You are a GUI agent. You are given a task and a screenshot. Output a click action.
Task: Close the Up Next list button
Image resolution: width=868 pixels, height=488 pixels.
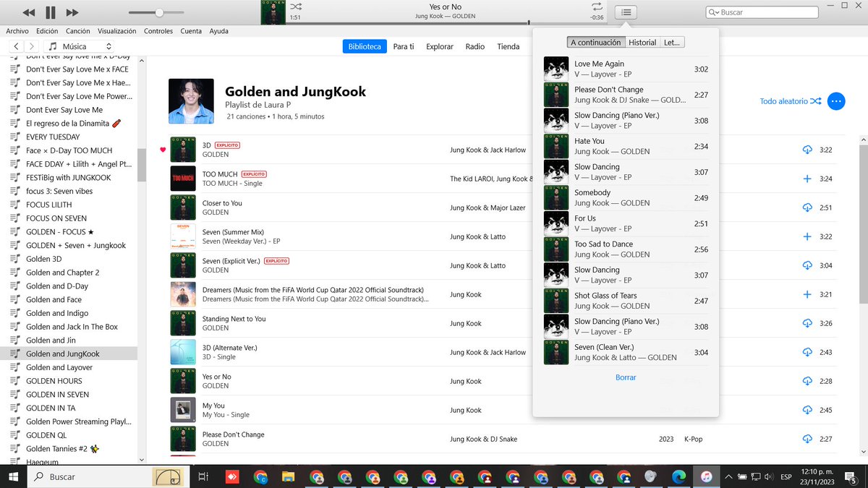[x=626, y=12]
